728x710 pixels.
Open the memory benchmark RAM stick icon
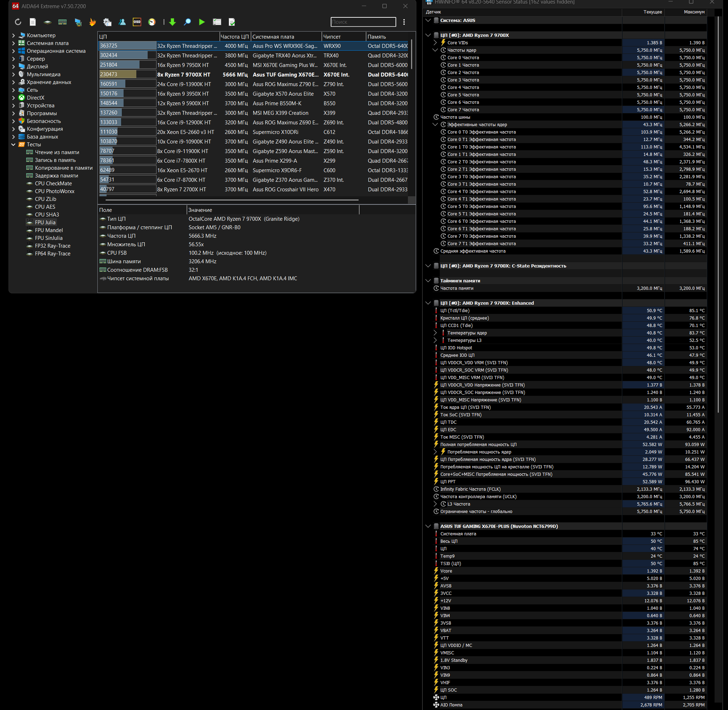62,22
